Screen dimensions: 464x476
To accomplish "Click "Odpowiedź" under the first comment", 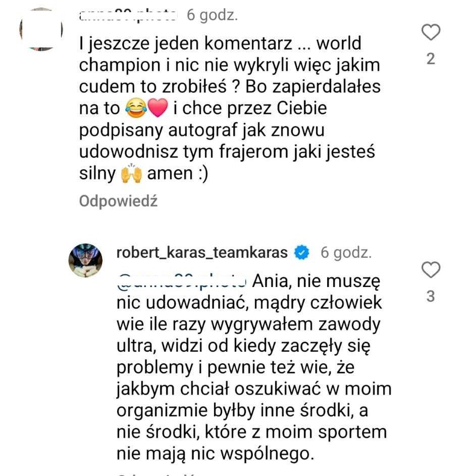I will coord(118,201).
